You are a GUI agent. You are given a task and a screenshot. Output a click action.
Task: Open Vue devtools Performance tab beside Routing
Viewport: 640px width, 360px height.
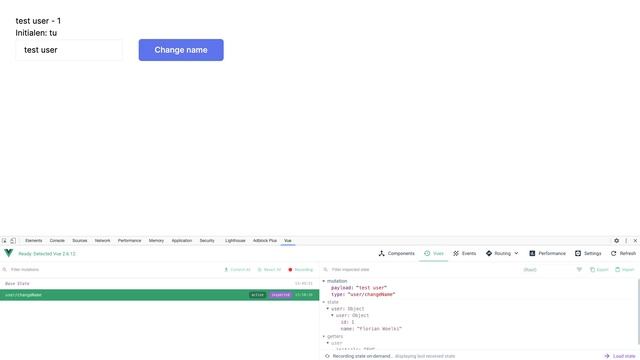[x=547, y=253]
